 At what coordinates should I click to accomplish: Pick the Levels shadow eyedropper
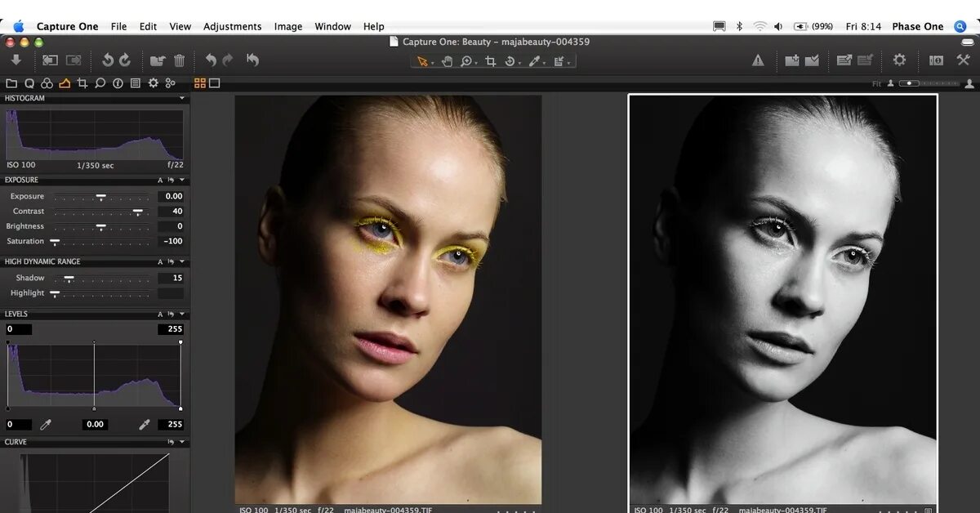(x=47, y=424)
